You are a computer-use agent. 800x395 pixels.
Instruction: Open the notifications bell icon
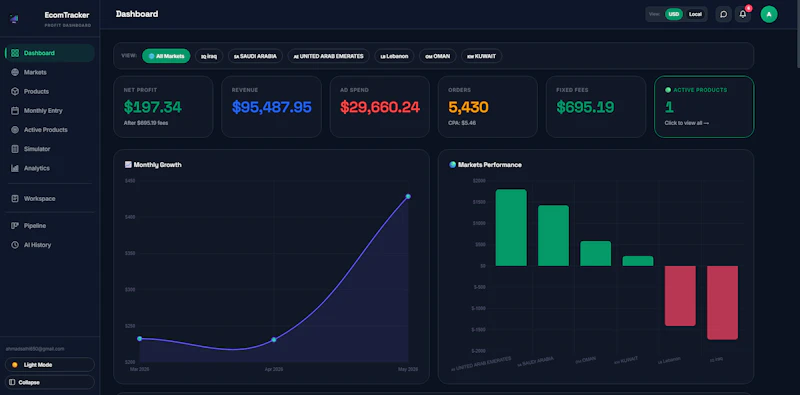tap(742, 14)
